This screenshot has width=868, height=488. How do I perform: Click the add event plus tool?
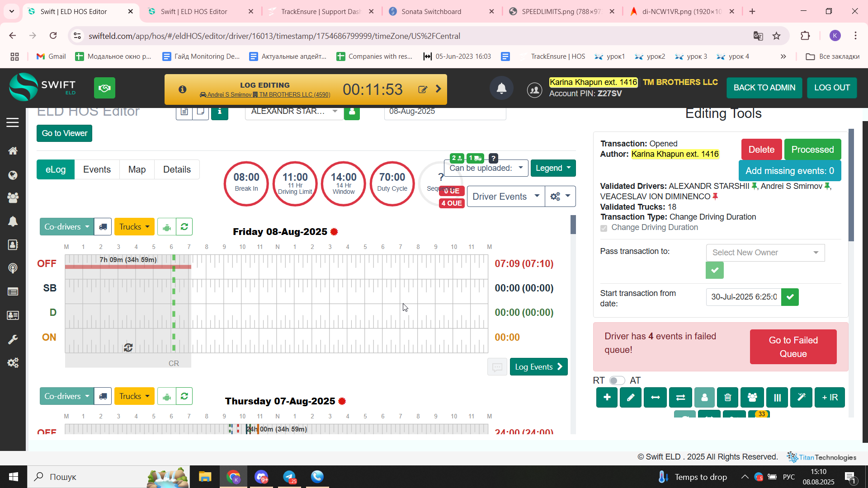[x=607, y=398]
